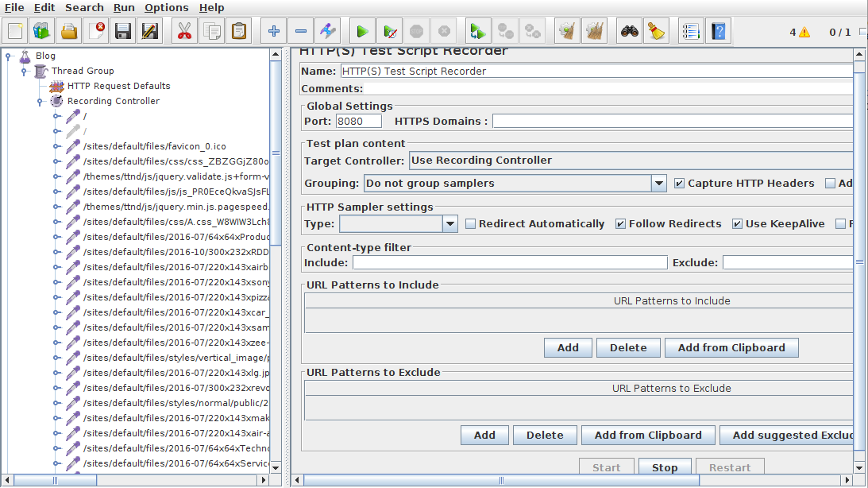Viewport: 868px width, 488px height.
Task: Click the recorder Name input field
Action: point(596,71)
